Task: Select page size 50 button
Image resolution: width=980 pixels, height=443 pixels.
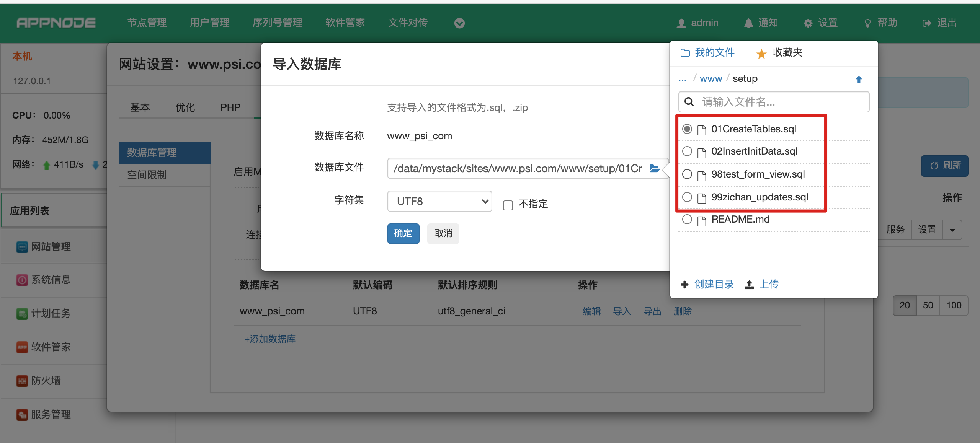Action: pos(928,305)
